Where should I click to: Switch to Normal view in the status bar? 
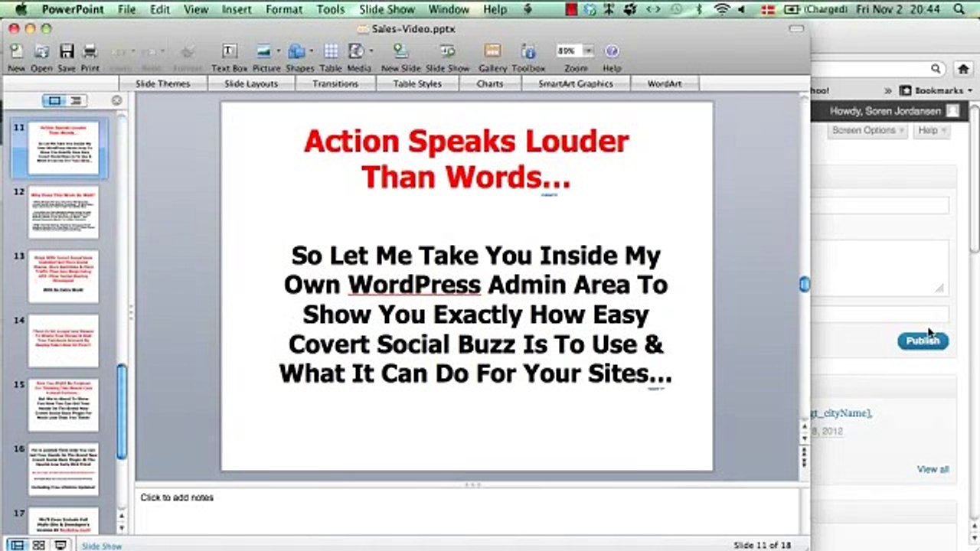click(x=17, y=545)
